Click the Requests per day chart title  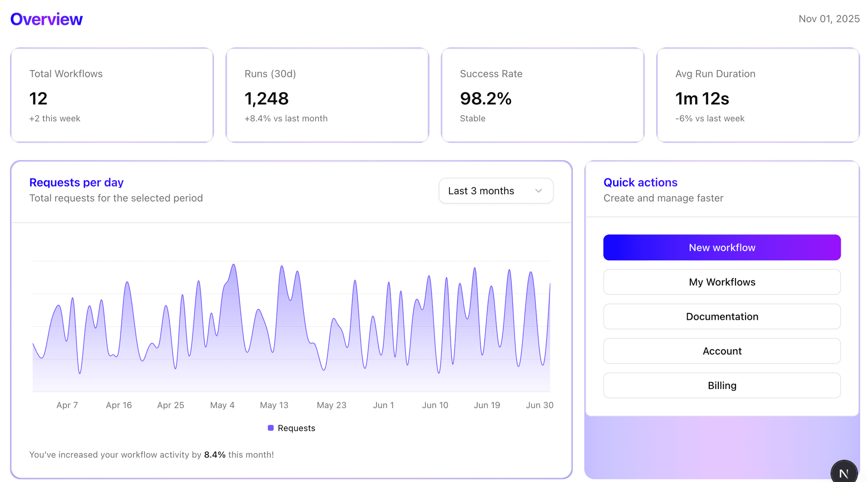point(76,183)
